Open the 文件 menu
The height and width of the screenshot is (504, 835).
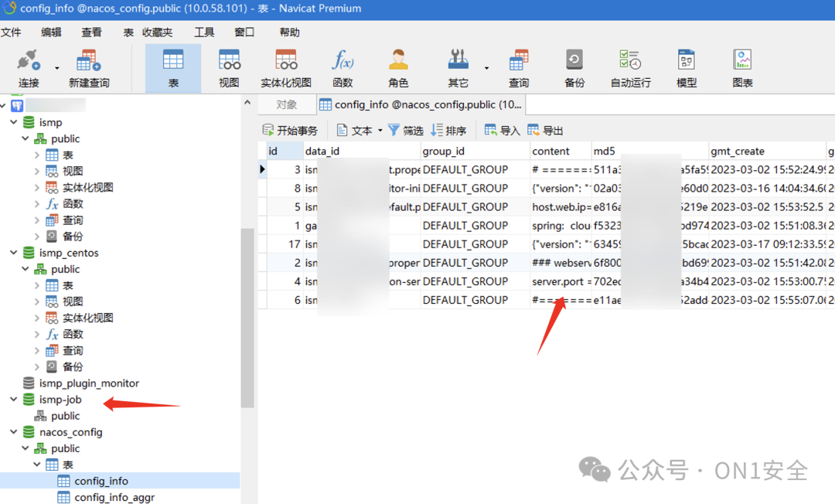click(x=11, y=32)
